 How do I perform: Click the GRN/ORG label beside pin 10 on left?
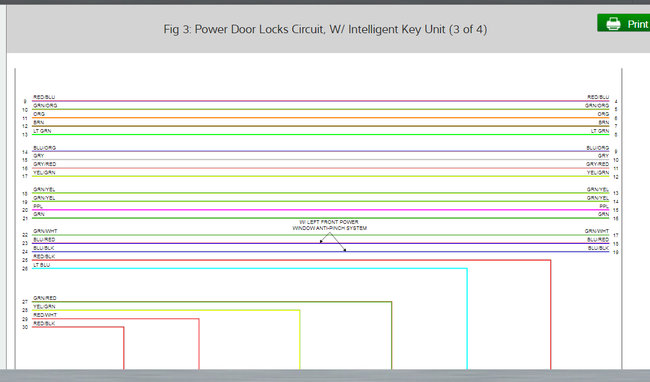pyautogui.click(x=45, y=106)
